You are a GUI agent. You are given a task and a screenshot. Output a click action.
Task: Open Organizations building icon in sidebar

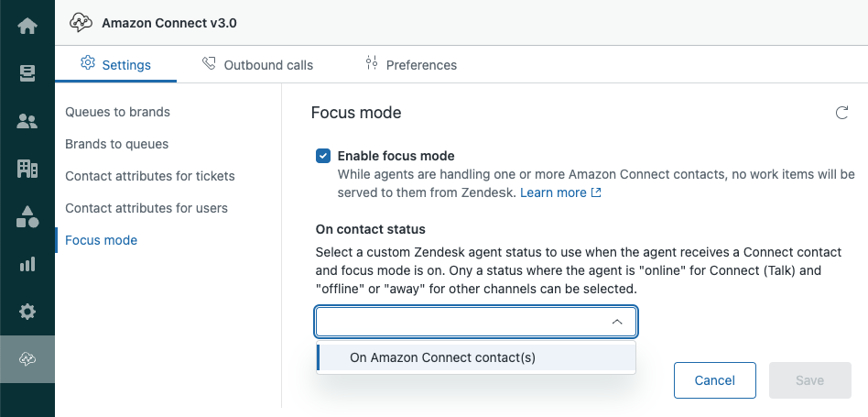pyautogui.click(x=27, y=169)
